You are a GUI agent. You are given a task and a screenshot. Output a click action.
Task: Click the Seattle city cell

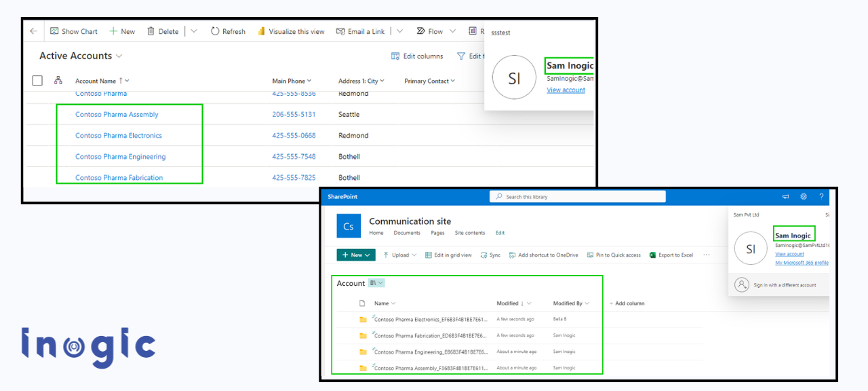click(349, 115)
